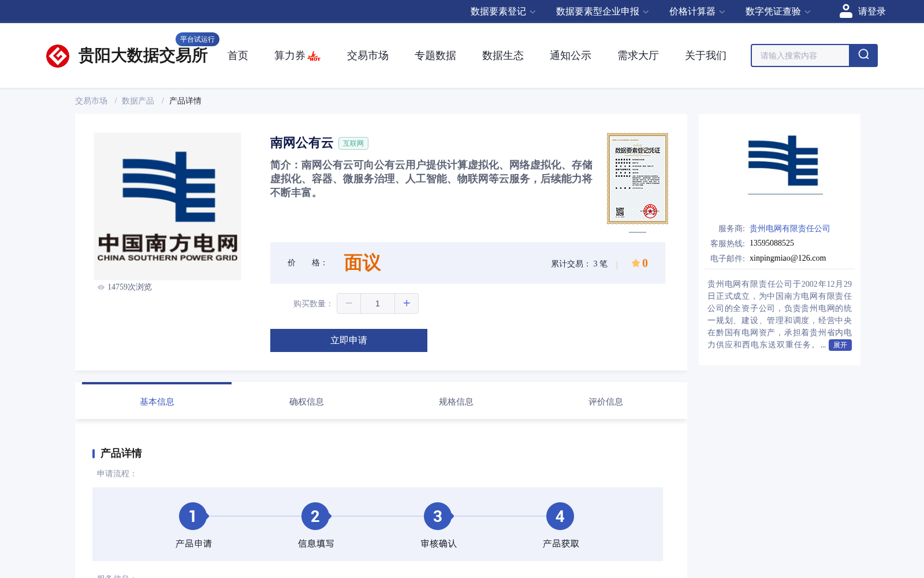
Task: Click step 3 审核确认 circle
Action: point(438,516)
